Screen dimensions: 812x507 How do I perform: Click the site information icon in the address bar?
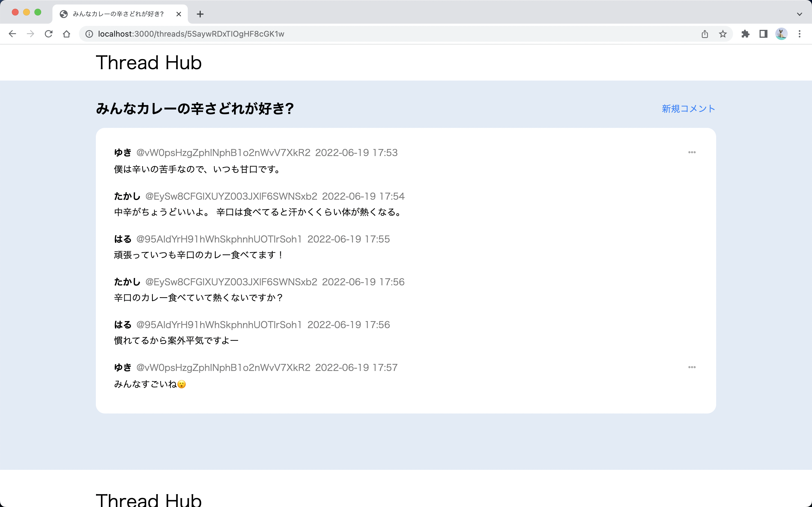coord(88,34)
